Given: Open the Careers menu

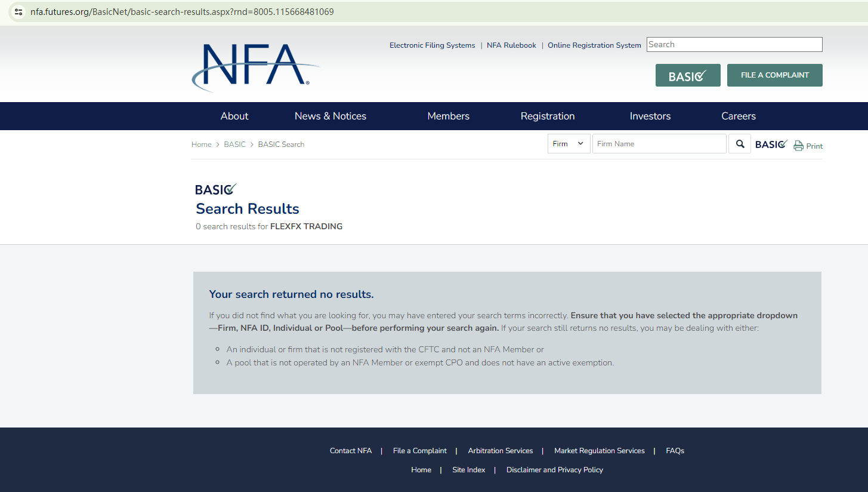Looking at the screenshot, I should (739, 116).
